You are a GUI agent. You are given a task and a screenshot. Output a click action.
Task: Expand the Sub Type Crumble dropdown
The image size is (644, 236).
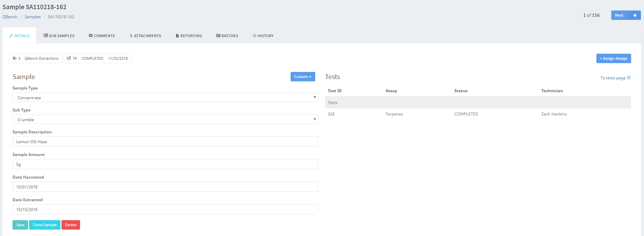[x=165, y=120]
